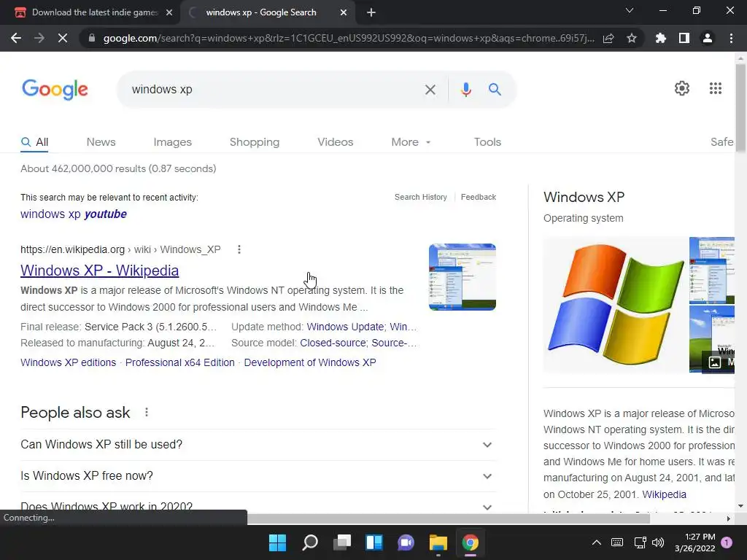This screenshot has width=747, height=560.
Task: Open a new browser tab
Action: click(x=371, y=12)
